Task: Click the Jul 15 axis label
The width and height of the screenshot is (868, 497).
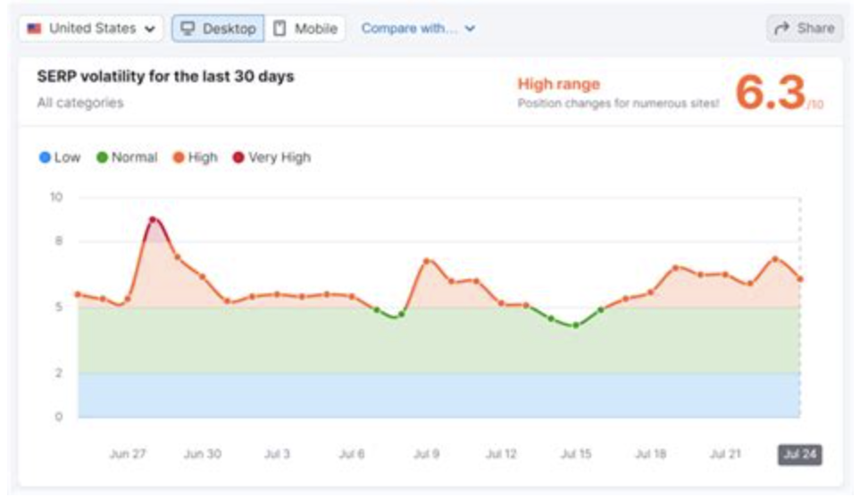Action: tap(576, 454)
